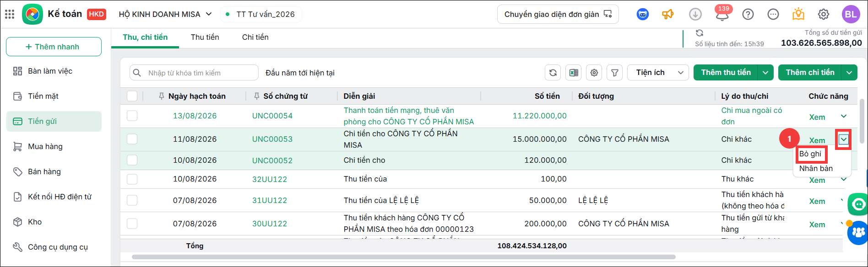The image size is (868, 267).
Task: Open the announcements megaphone icon
Action: (x=668, y=14)
